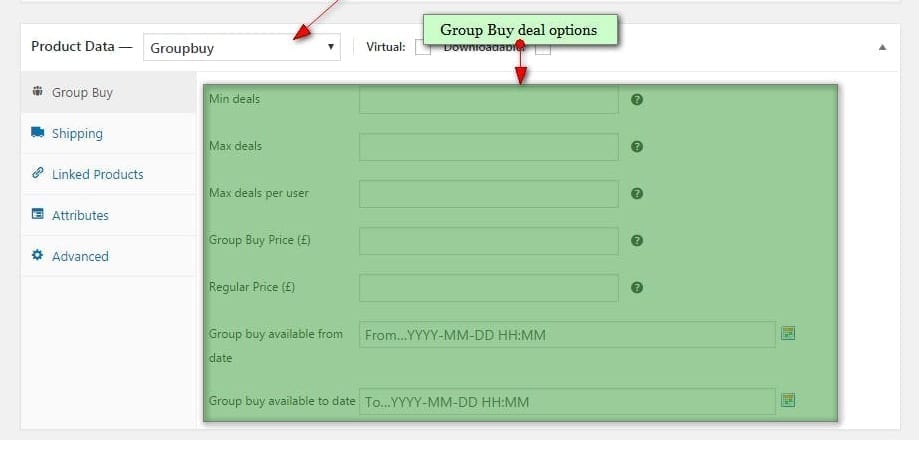Image resolution: width=919 pixels, height=456 pixels.
Task: Select the Attributes tab
Action: [x=108, y=215]
